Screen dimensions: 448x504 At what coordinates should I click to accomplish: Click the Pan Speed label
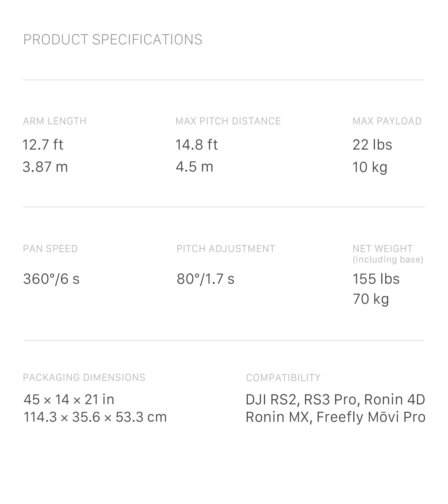[x=50, y=249]
